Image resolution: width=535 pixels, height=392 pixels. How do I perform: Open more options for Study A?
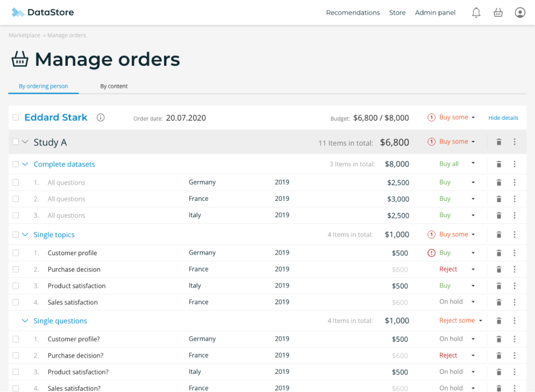[514, 142]
